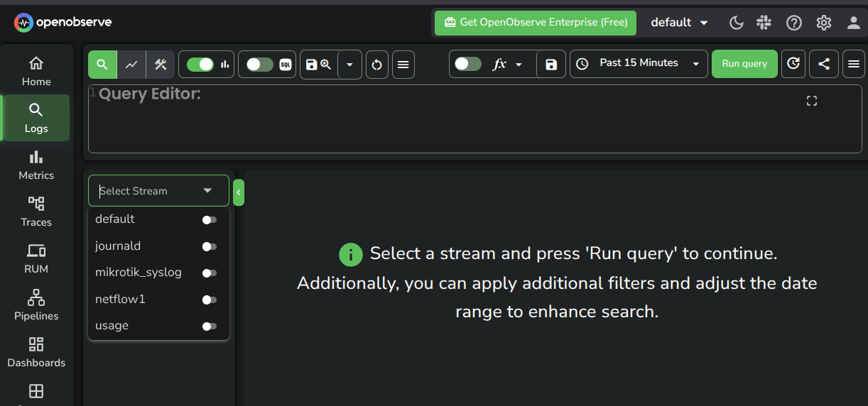Viewport: 868px width, 406px height.
Task: Collapse the fields panel with green chevron
Action: (x=239, y=192)
